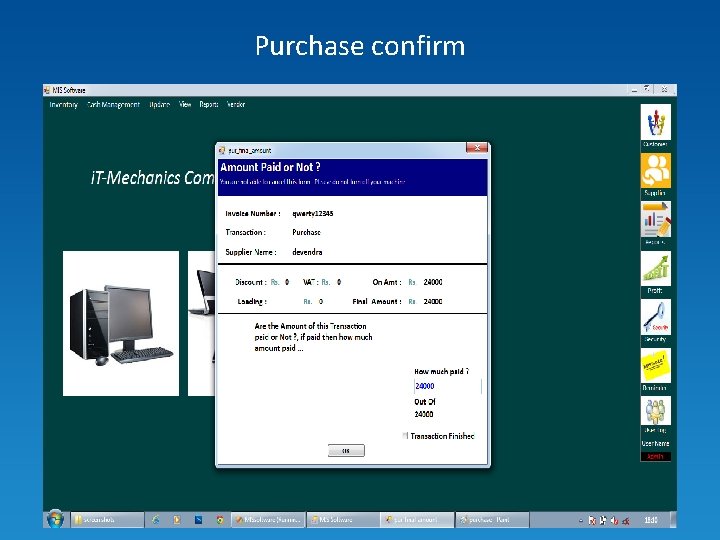720x540 pixels.
Task: Click the invoice number qwerty12345
Action: (313, 214)
